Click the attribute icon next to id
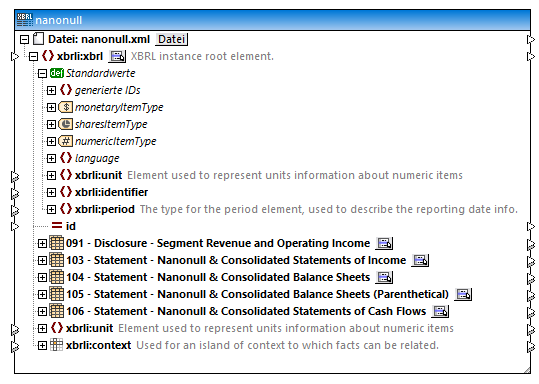This screenshot has height=384, width=539. (x=57, y=226)
